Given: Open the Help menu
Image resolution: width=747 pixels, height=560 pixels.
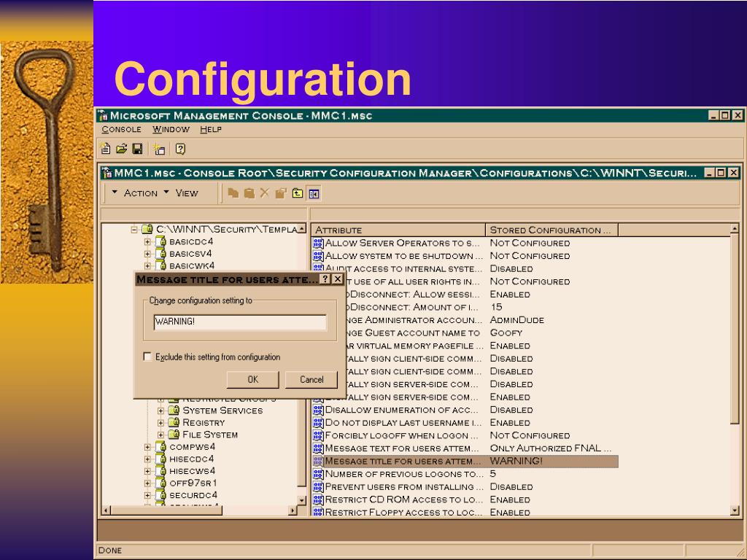Looking at the screenshot, I should click(211, 130).
